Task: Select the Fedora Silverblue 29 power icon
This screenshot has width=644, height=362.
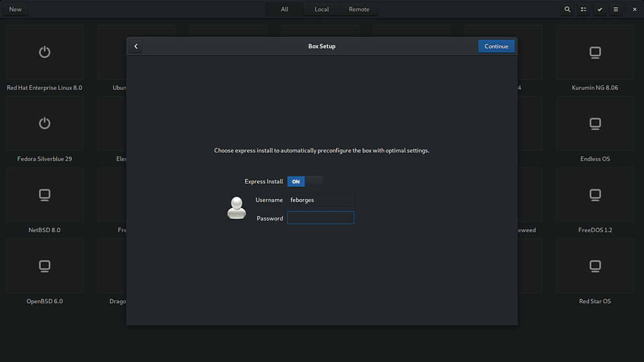Action: pos(44,123)
